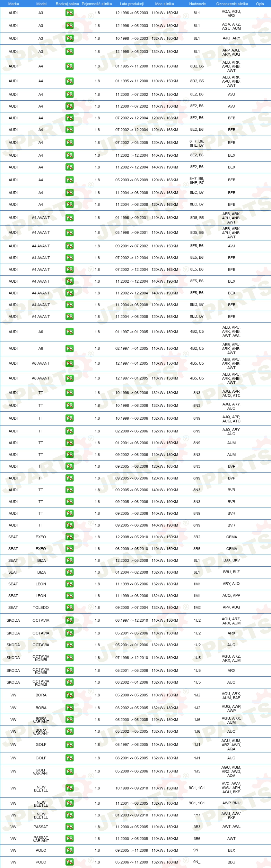Click the petrol icon for AUDI TT 10.1999 -> 06.2006
271x868 pixels.
pos(70,419)
